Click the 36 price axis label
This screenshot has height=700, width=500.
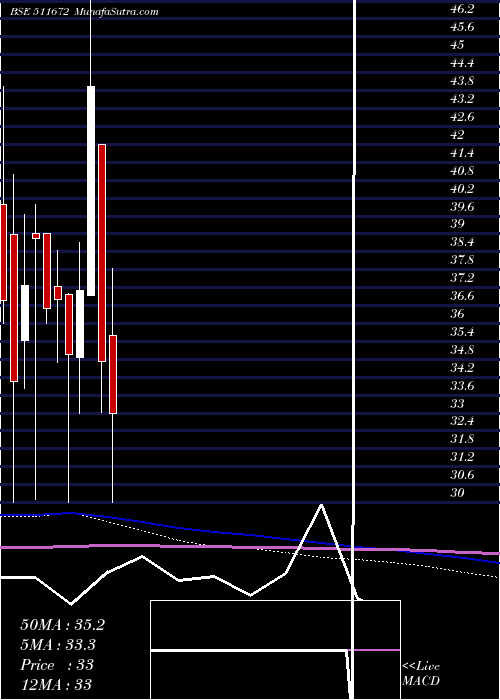457,314
